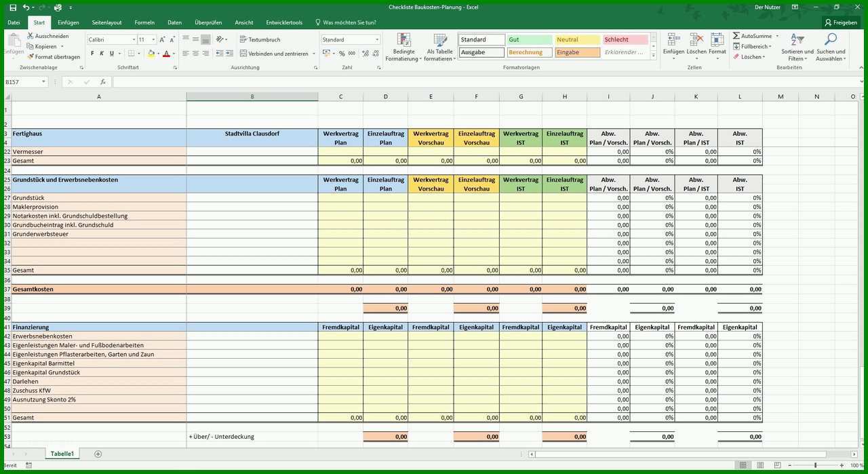The image size is (868, 474).
Task: Add a decimal place
Action: coord(364,54)
